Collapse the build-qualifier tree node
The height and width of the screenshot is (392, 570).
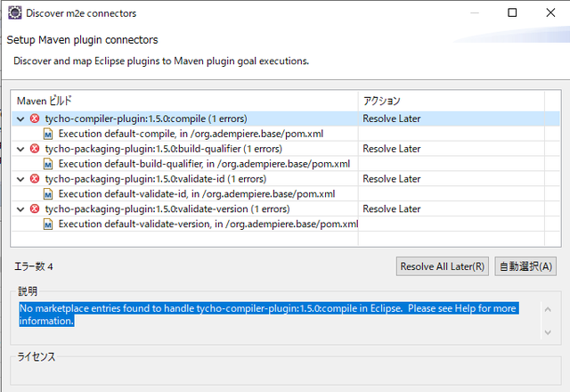click(21, 149)
